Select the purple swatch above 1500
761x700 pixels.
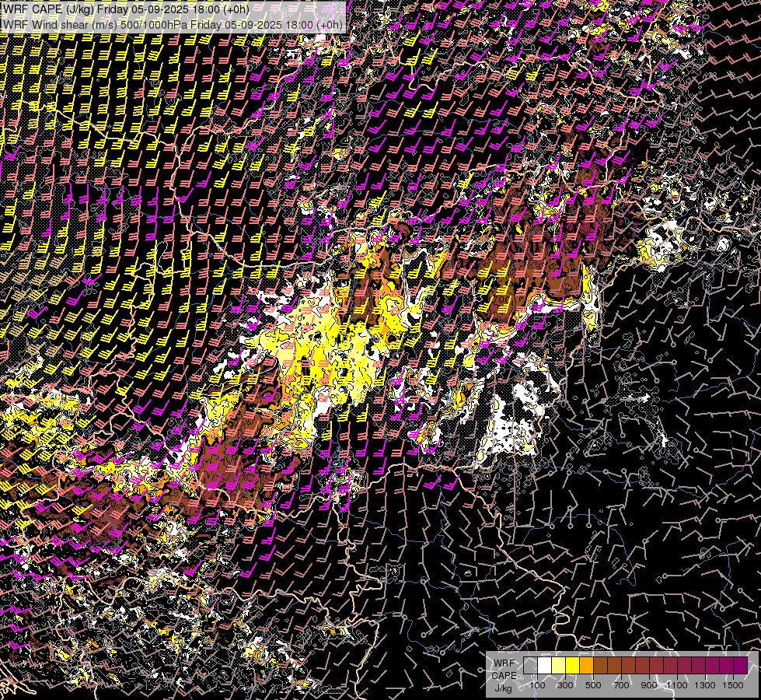(x=741, y=666)
